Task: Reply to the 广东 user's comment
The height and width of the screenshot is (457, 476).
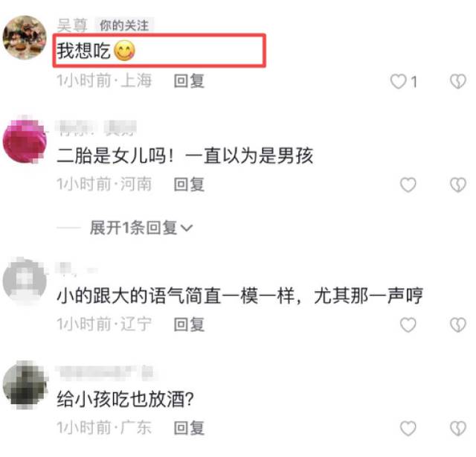Action: tap(189, 428)
